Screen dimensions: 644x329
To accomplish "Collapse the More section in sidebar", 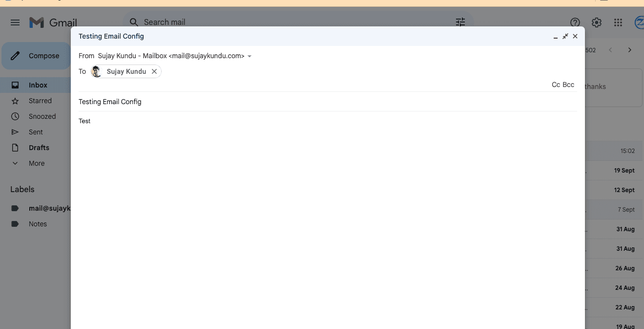I will click(15, 163).
